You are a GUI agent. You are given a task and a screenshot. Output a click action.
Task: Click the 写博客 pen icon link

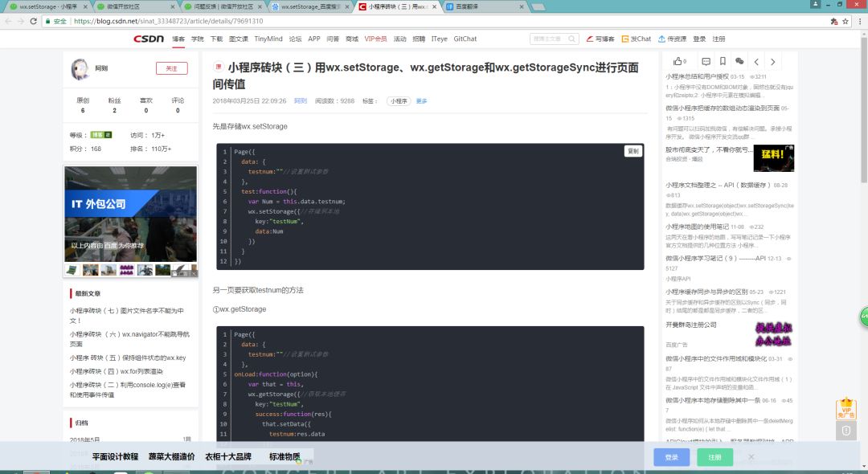(x=600, y=39)
